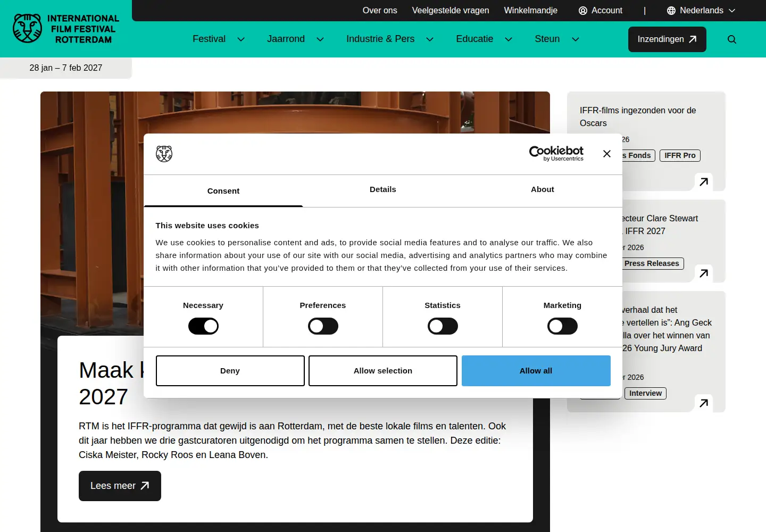Click the Industrie & Pers menu label

pos(380,39)
